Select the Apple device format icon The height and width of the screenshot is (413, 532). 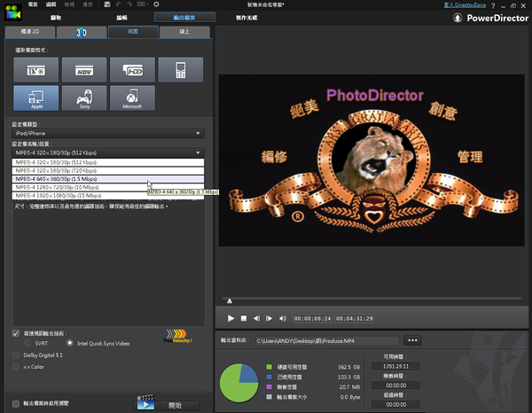click(x=35, y=97)
